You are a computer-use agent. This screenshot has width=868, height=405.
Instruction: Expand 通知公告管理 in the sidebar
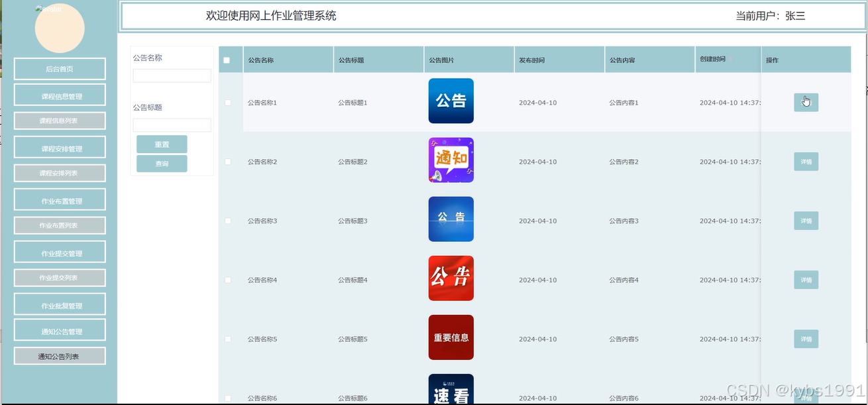click(x=60, y=331)
